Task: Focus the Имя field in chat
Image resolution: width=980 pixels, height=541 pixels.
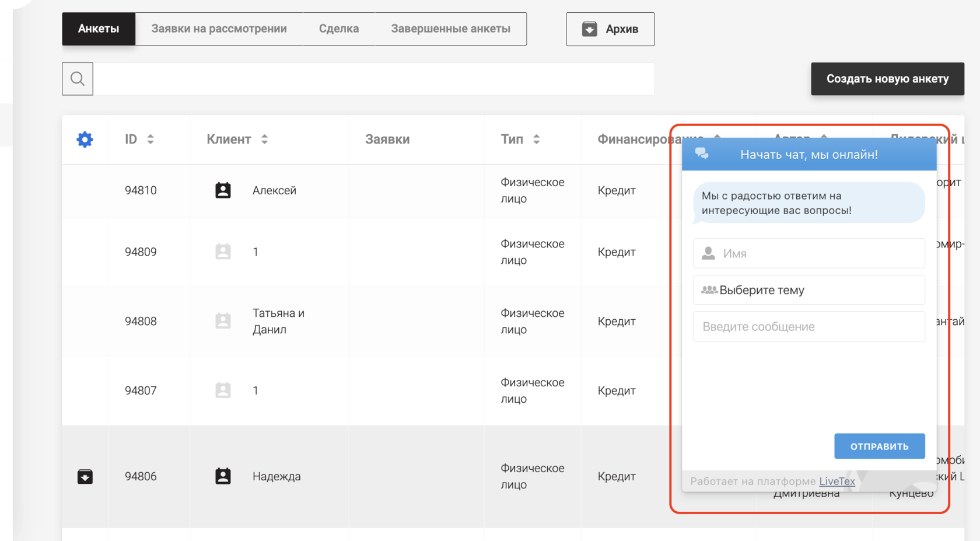Action: point(817,253)
